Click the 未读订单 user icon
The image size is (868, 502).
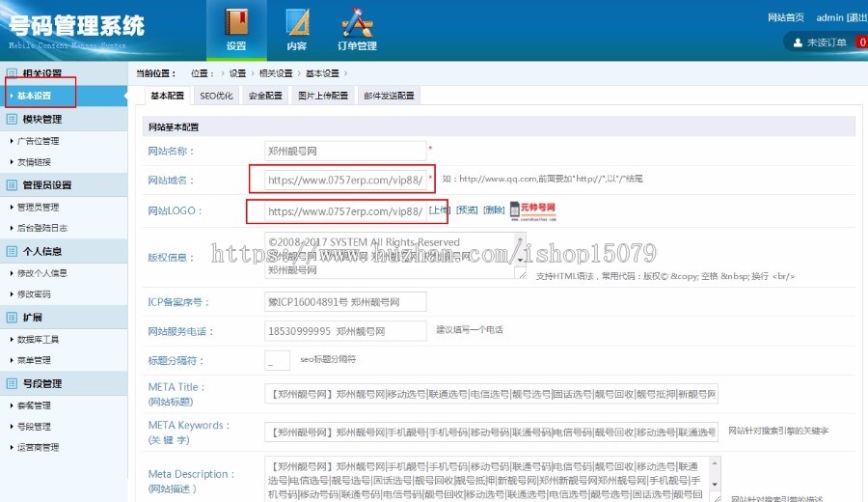798,42
